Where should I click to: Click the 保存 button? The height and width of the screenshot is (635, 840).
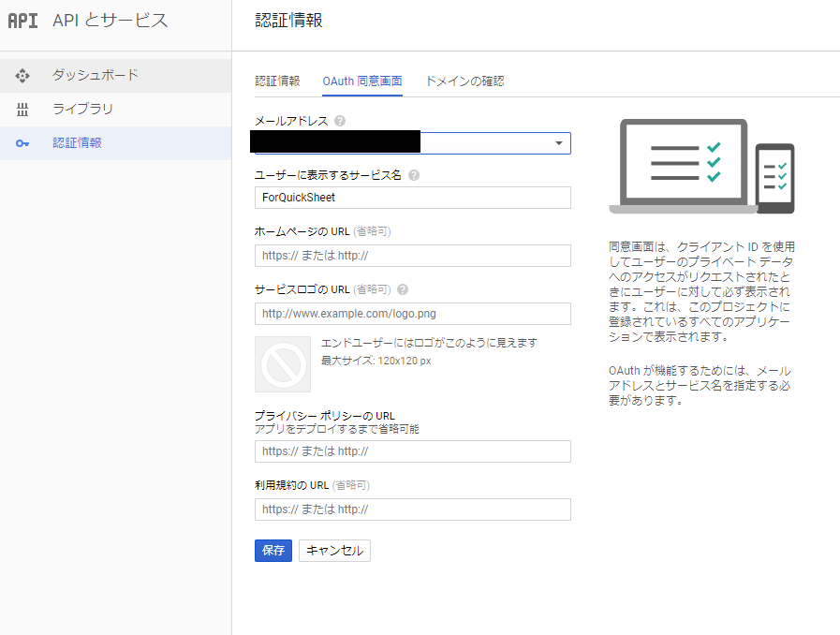273,551
